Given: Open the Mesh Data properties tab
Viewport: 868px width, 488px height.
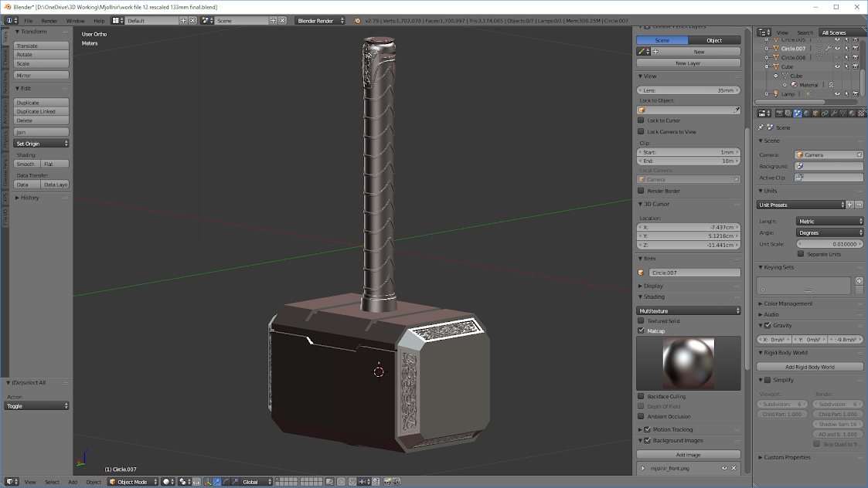Looking at the screenshot, I should click(842, 113).
